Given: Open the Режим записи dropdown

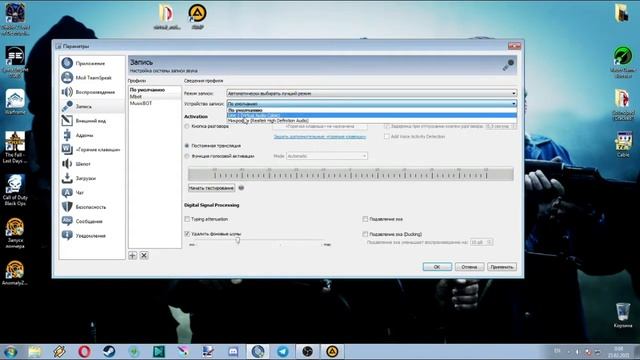Looking at the screenshot, I should pos(372,93).
